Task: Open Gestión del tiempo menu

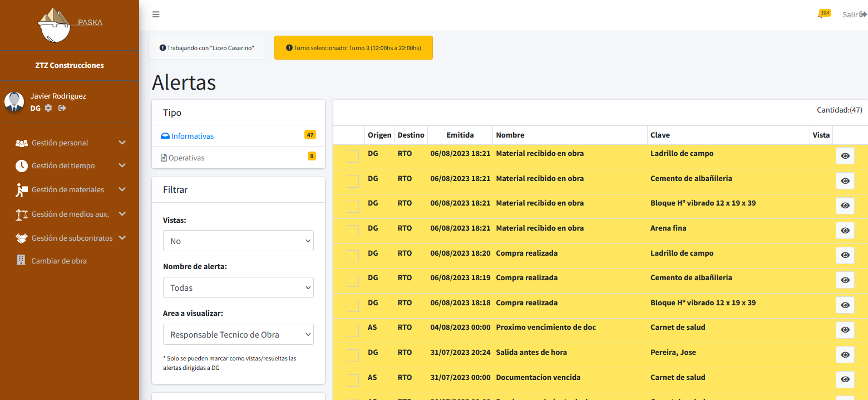Action: tap(70, 165)
